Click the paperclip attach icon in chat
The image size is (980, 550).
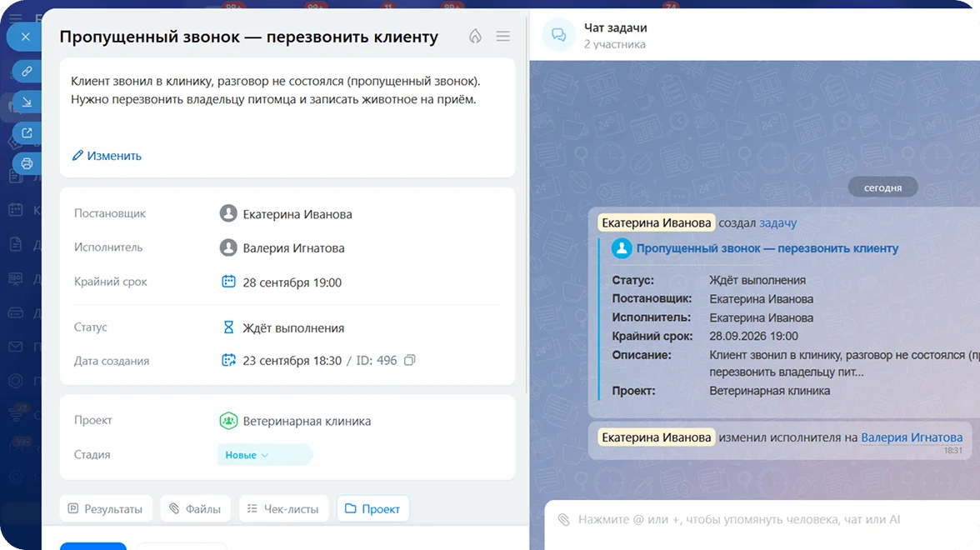point(563,519)
